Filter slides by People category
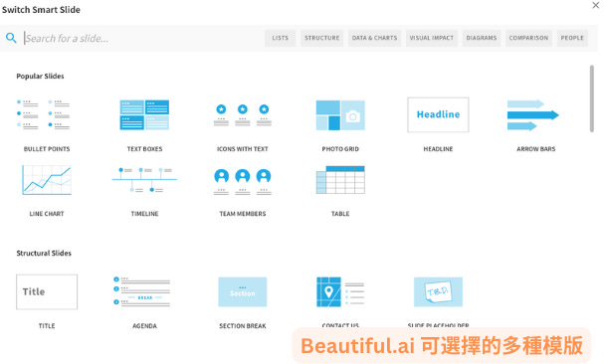Screen dimensions: 604x364 coord(572,38)
